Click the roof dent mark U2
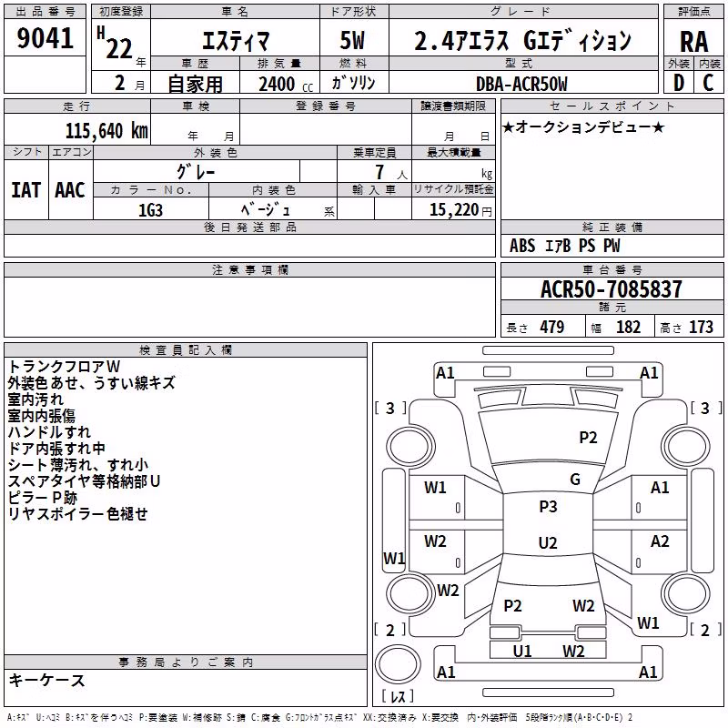 (x=548, y=542)
